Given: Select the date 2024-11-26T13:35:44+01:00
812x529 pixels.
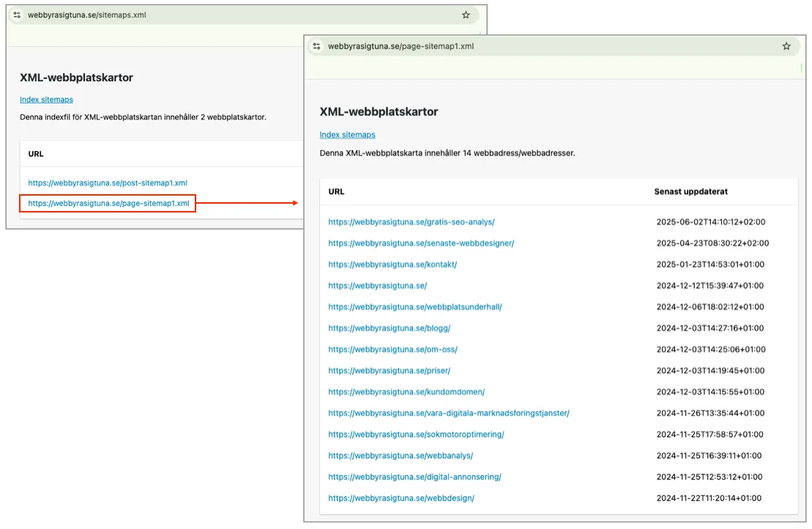Looking at the screenshot, I should (x=710, y=413).
